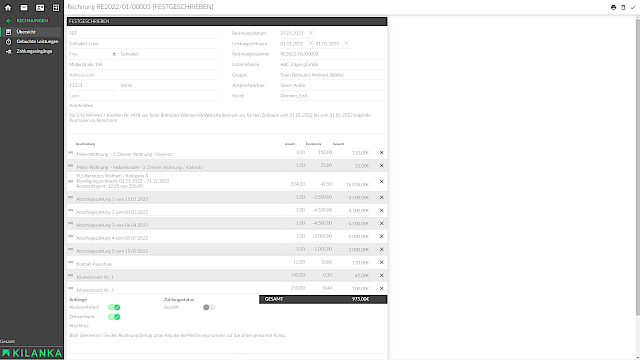This screenshot has height=360, width=640.
Task: Click the drag handle of Kontakt Pauschale row
Action: [x=71, y=262]
